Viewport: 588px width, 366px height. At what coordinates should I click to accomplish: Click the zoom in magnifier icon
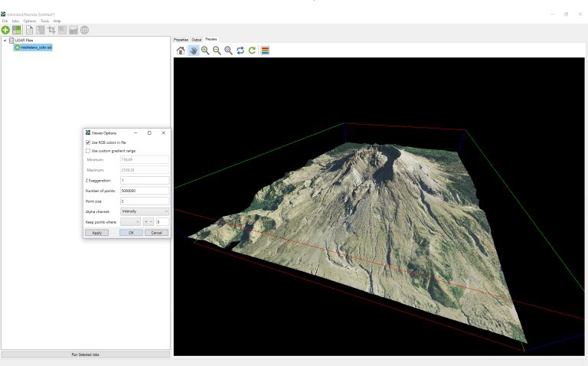[205, 51]
